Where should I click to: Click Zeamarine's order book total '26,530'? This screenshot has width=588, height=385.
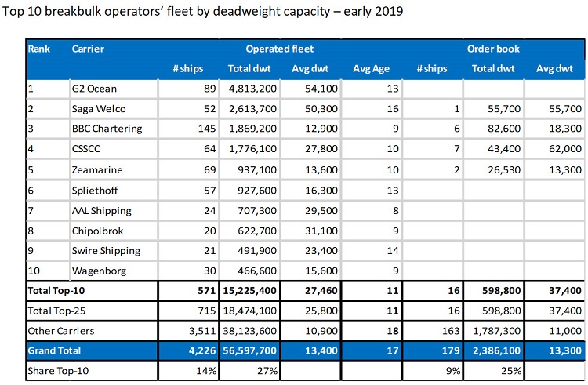point(504,170)
